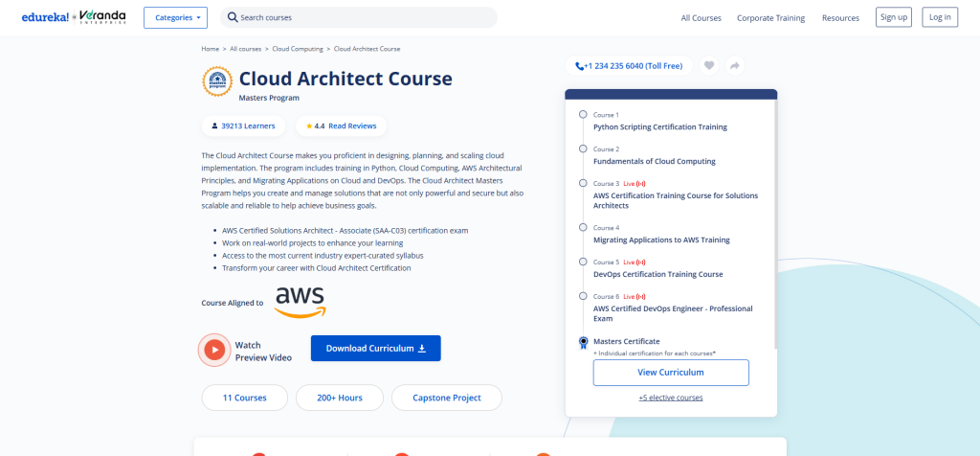This screenshot has height=456, width=980.
Task: Click the phone icon beside toll free number
Action: pyautogui.click(x=579, y=66)
